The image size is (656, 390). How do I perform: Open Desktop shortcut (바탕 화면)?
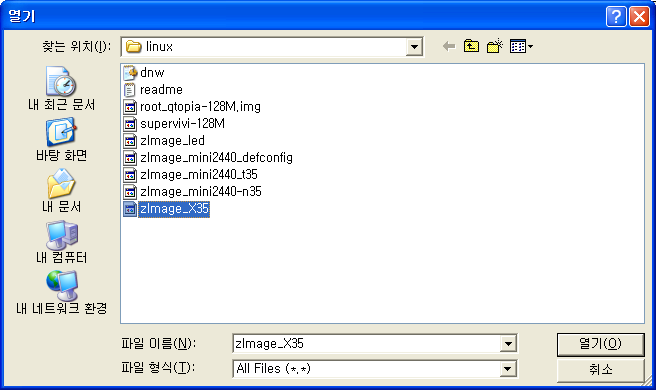tap(62, 140)
